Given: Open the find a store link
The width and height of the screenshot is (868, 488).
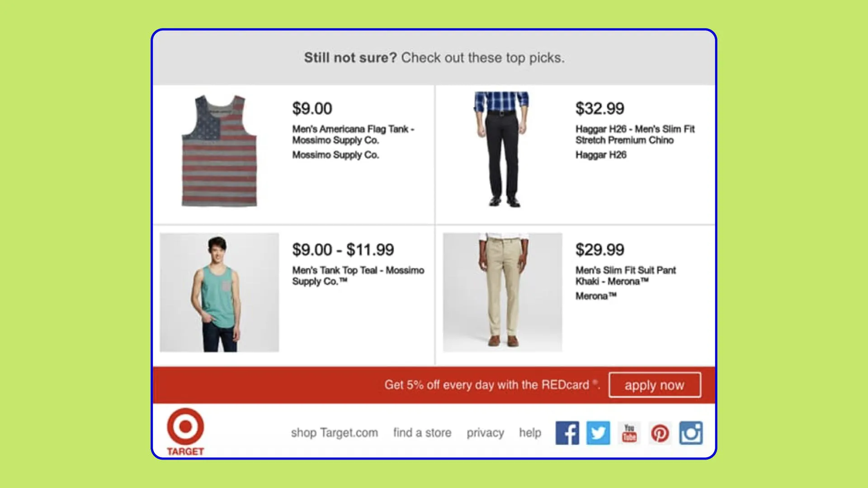Looking at the screenshot, I should point(422,433).
